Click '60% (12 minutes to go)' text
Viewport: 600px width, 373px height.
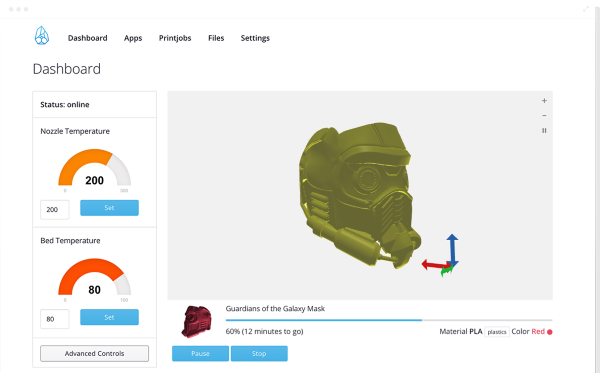pos(264,331)
